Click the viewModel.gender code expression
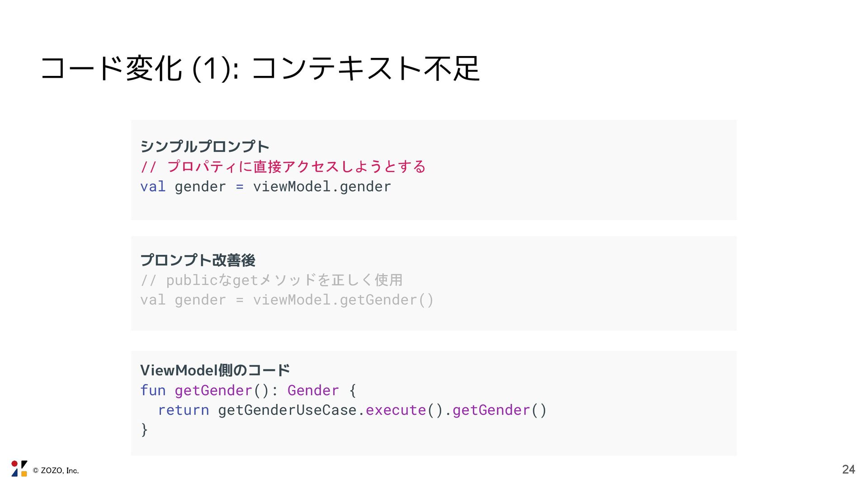The width and height of the screenshot is (868, 488). click(322, 187)
